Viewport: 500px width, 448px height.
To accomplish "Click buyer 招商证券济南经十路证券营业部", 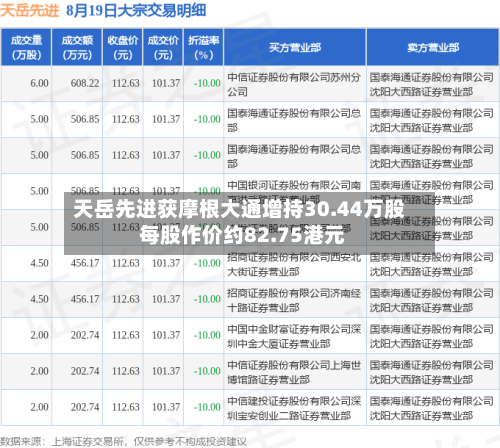I will pos(294,300).
